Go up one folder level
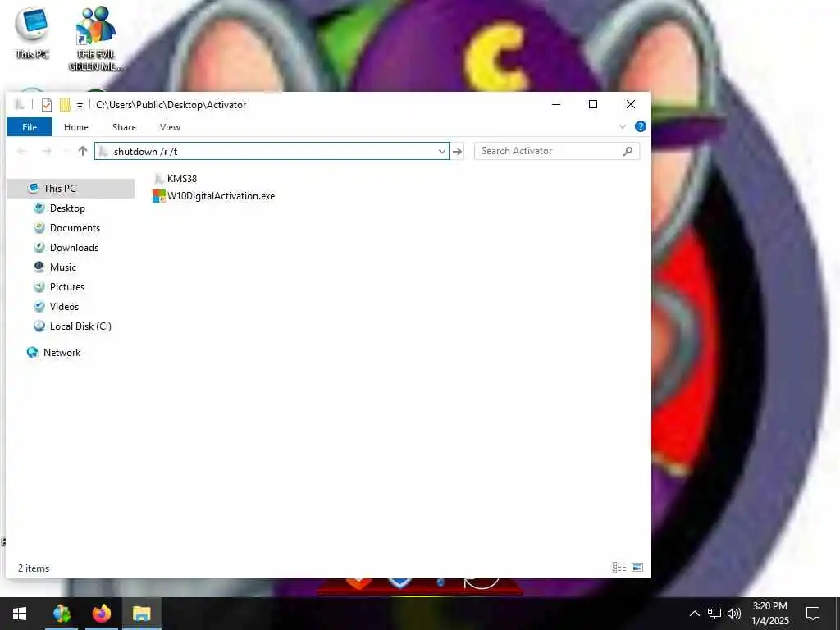 [x=83, y=151]
